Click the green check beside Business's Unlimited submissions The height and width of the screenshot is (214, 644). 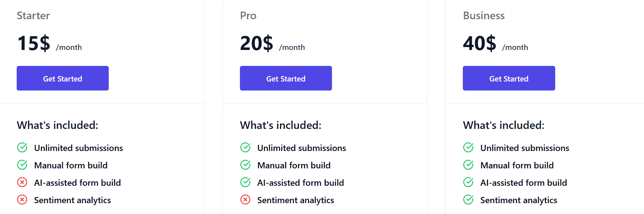pos(469,148)
